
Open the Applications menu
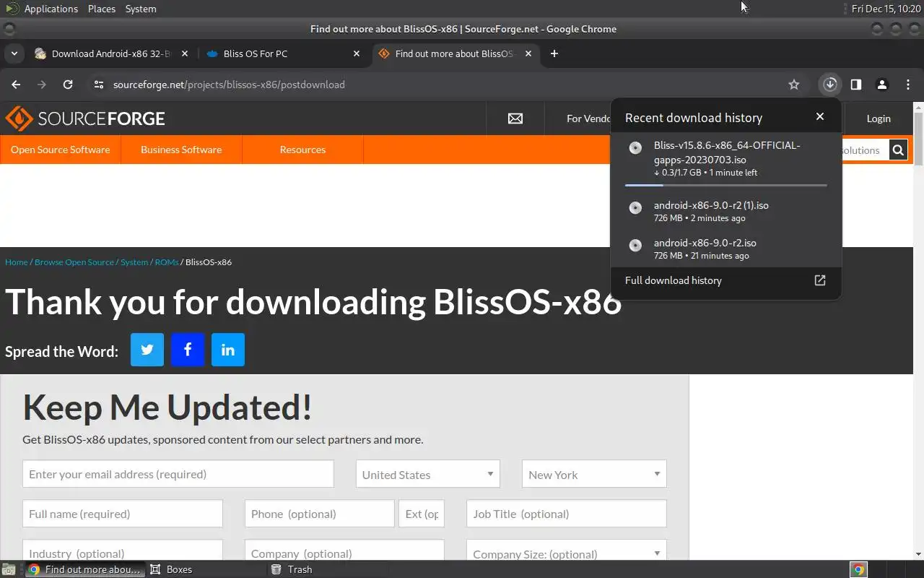[51, 9]
